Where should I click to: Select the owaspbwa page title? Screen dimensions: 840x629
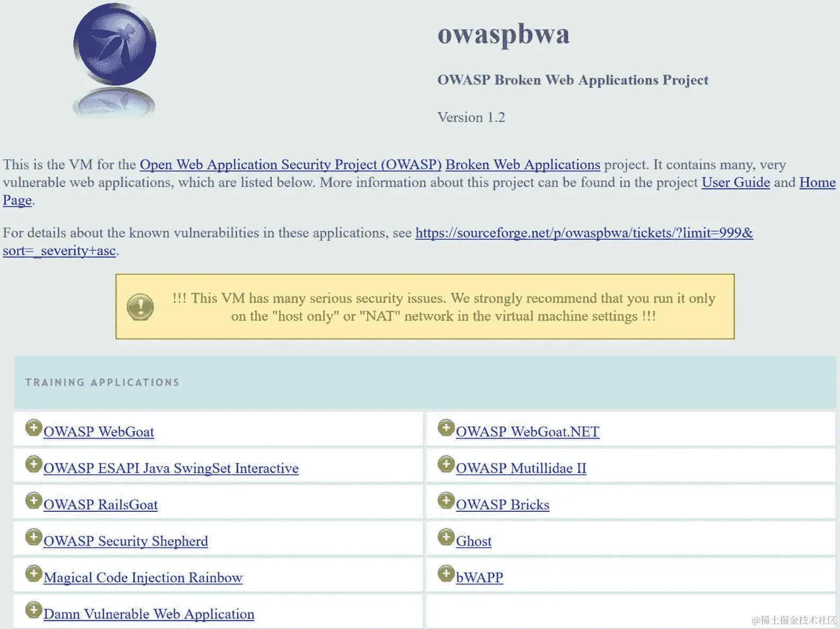[504, 35]
